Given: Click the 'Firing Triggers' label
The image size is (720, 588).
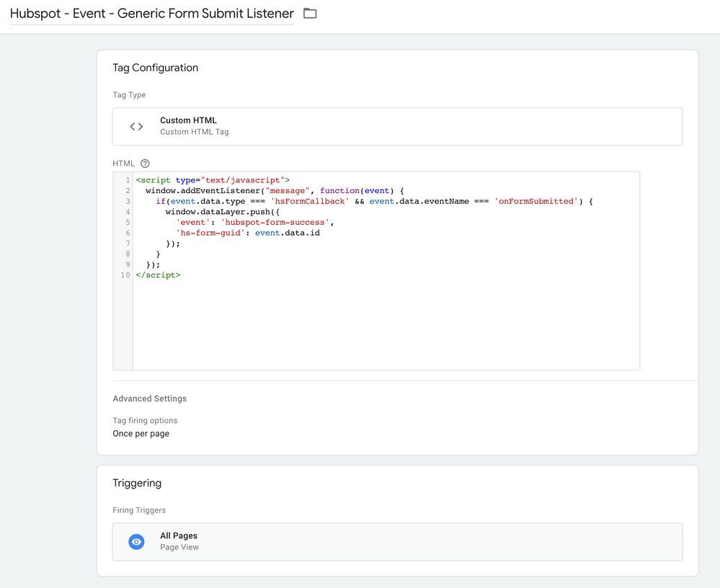Looking at the screenshot, I should coord(139,510).
